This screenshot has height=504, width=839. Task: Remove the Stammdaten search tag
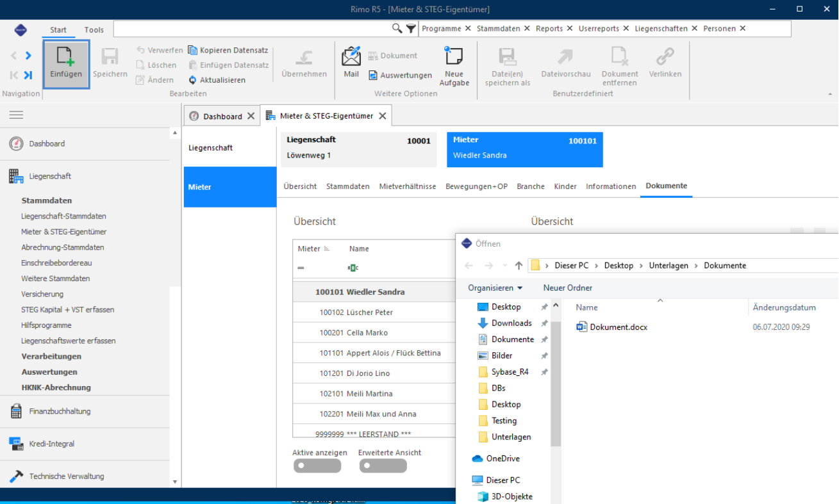coord(527,29)
